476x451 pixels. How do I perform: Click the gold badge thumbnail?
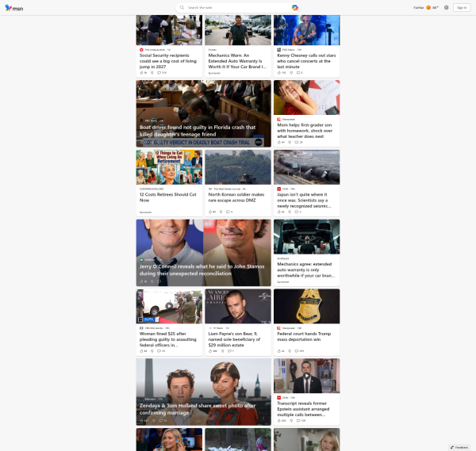click(x=306, y=306)
